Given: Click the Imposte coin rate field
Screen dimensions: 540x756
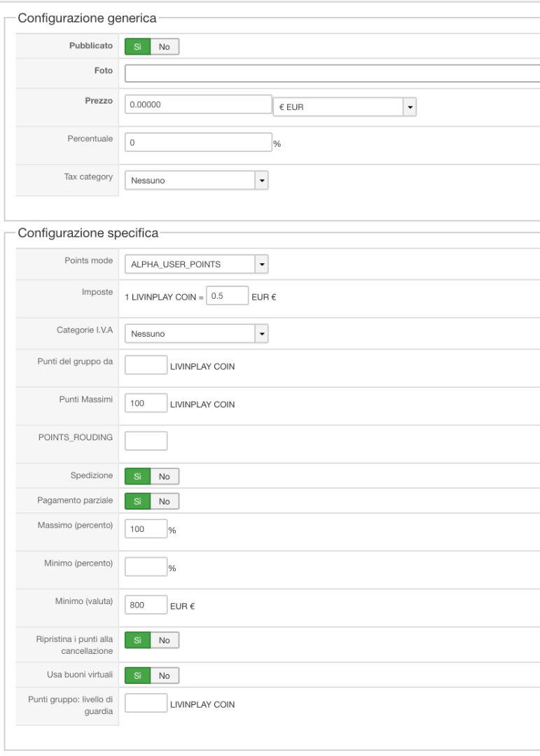Looking at the screenshot, I should [228, 296].
